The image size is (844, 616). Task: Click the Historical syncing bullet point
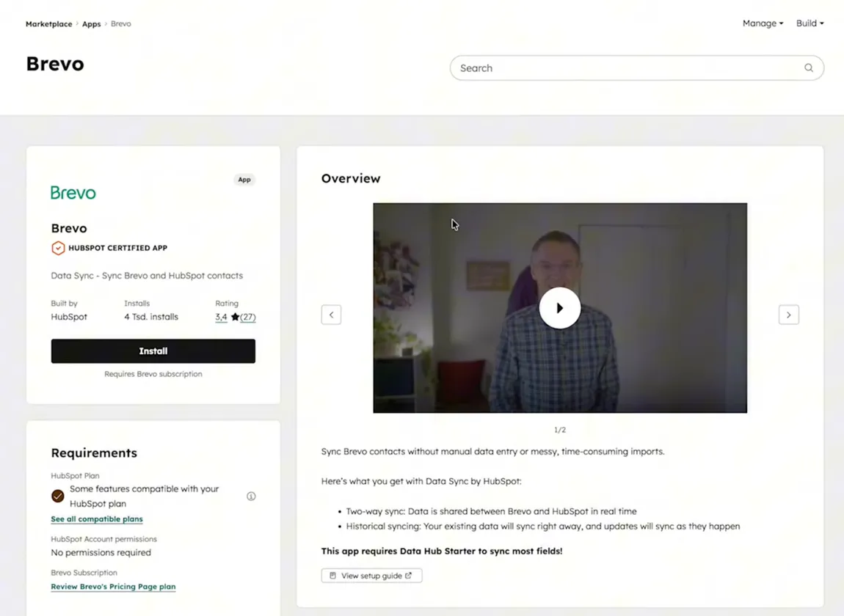point(542,526)
